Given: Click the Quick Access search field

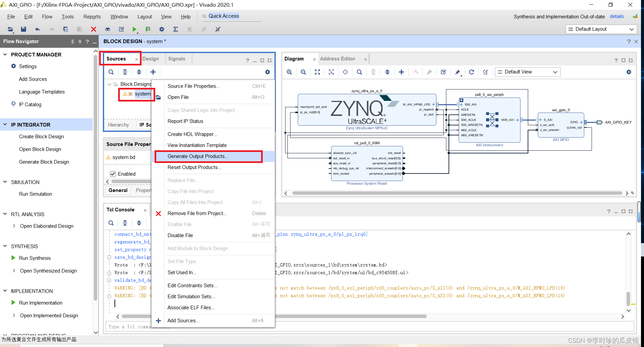Looking at the screenshot, I should (x=232, y=16).
